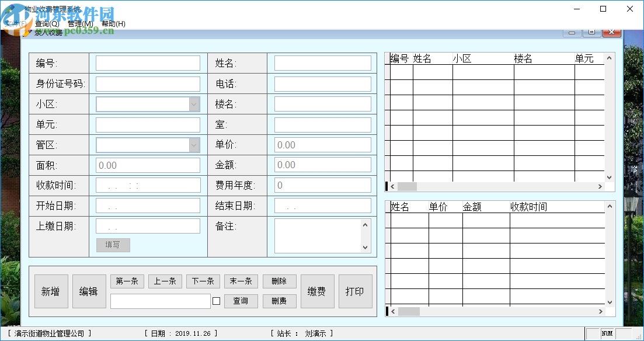Click top grid horizontal scrollbar left arrow
644x341 pixels.
[x=392, y=186]
